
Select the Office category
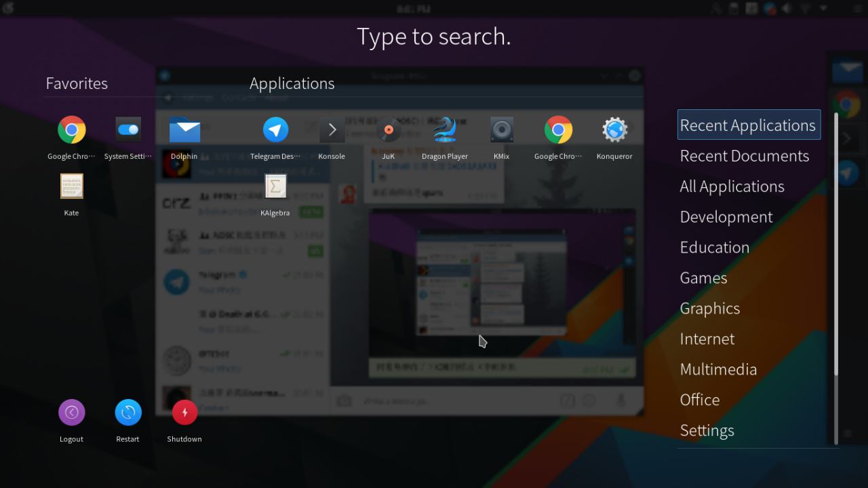coord(700,400)
